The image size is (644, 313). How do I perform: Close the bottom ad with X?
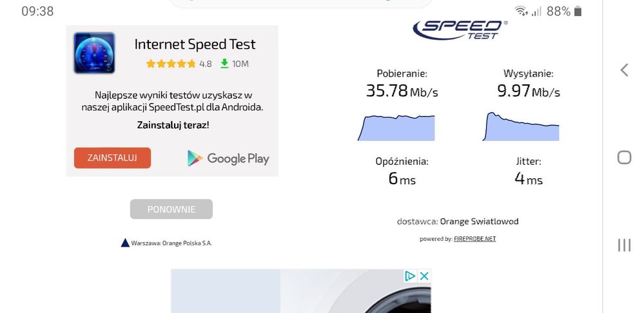point(424,276)
